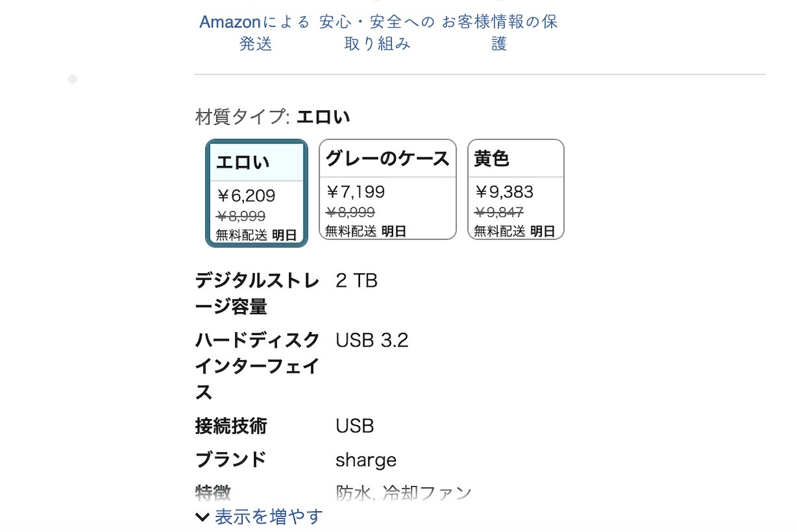Click the chevron beside 表示を増やす
Image resolution: width=797 pixels, height=532 pixels.
click(x=202, y=516)
